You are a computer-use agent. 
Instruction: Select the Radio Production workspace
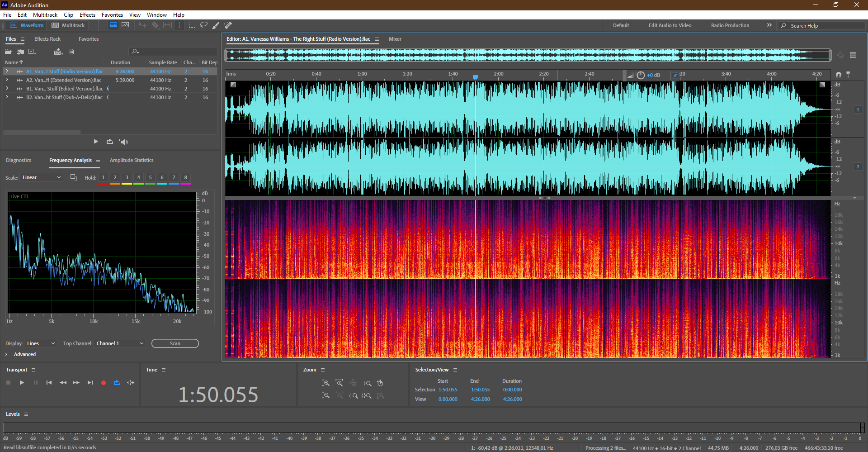730,25
